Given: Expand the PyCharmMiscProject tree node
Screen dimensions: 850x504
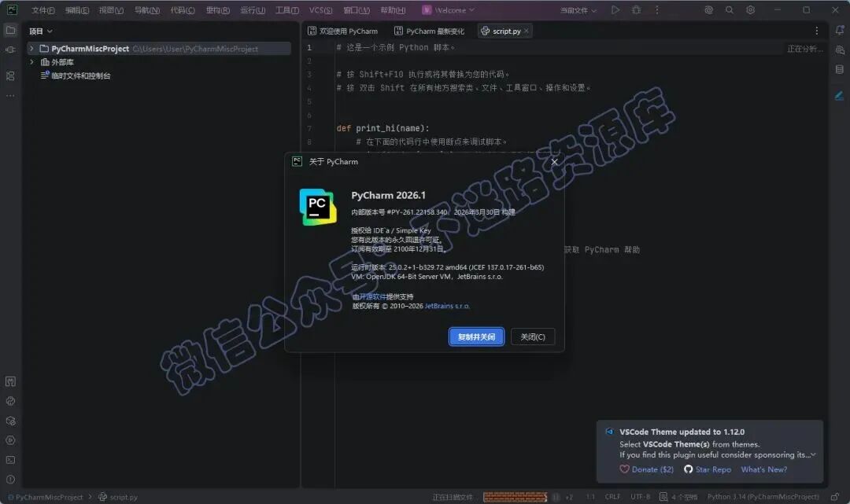Looking at the screenshot, I should pos(31,49).
